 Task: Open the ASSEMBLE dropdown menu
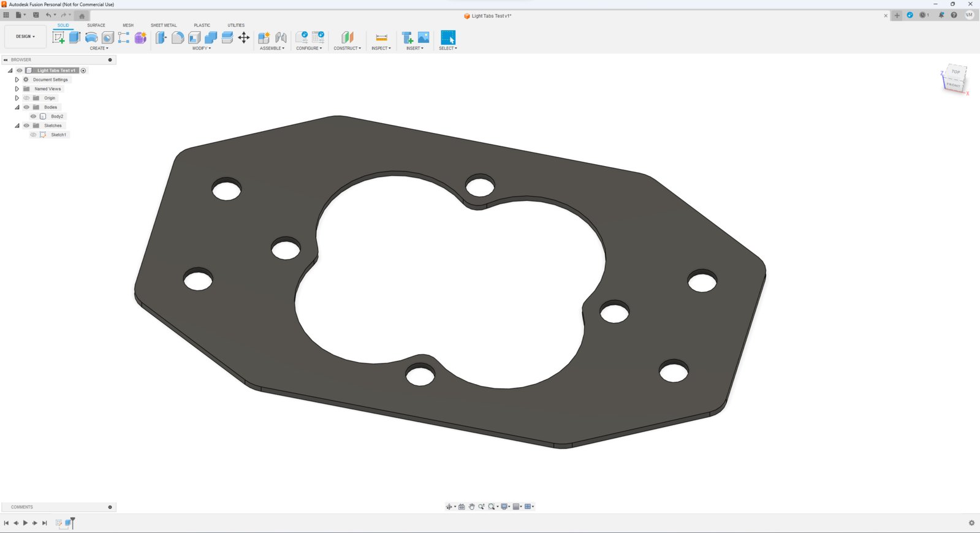(x=272, y=48)
